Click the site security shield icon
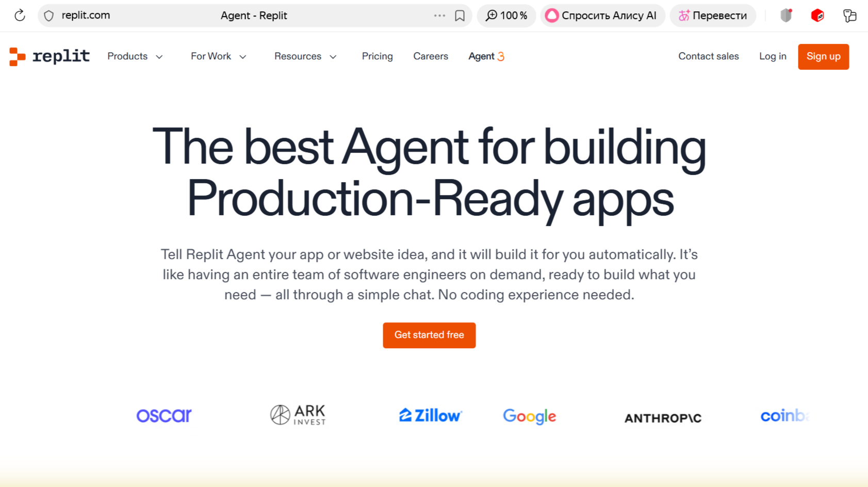868x487 pixels. [49, 15]
